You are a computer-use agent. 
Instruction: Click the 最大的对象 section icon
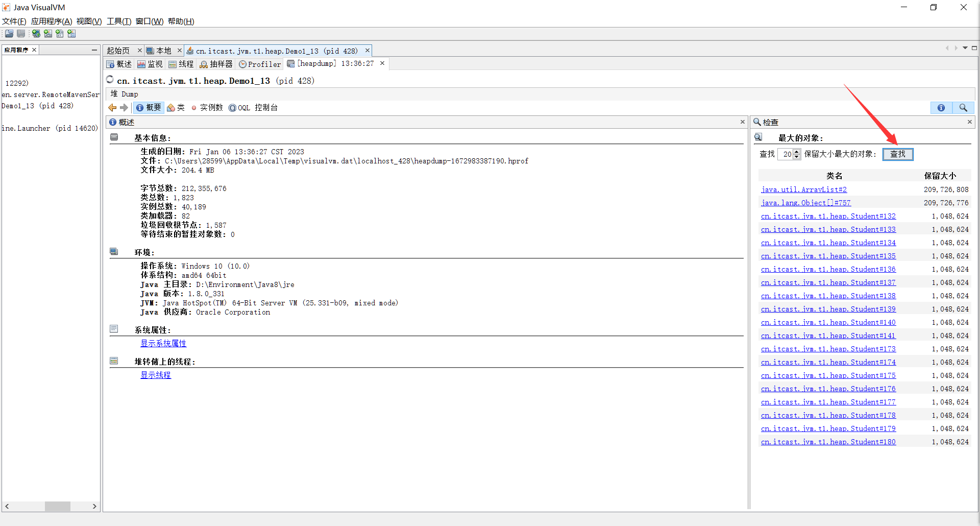pyautogui.click(x=758, y=137)
